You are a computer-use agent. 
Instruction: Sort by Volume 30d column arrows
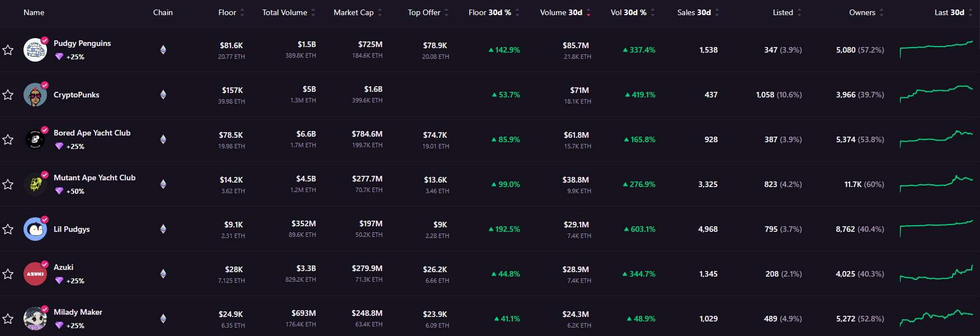point(588,12)
